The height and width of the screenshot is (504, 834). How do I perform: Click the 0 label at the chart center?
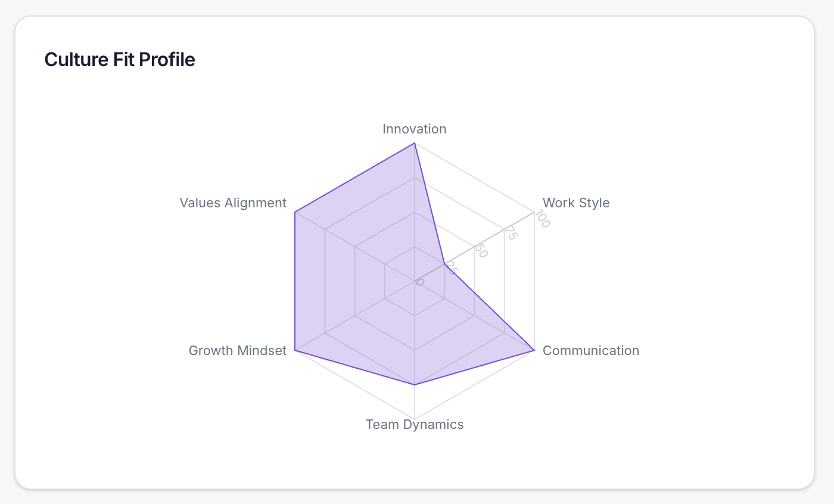[420, 282]
